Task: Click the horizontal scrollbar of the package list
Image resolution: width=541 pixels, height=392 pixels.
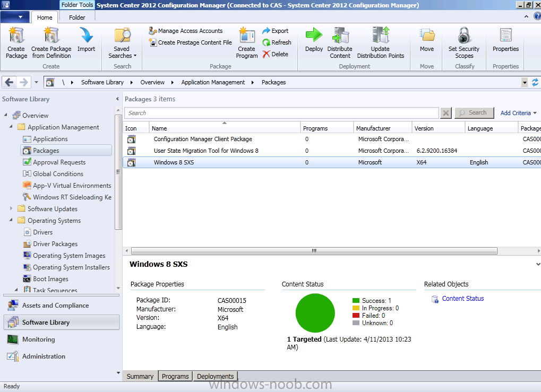Action: coord(314,251)
